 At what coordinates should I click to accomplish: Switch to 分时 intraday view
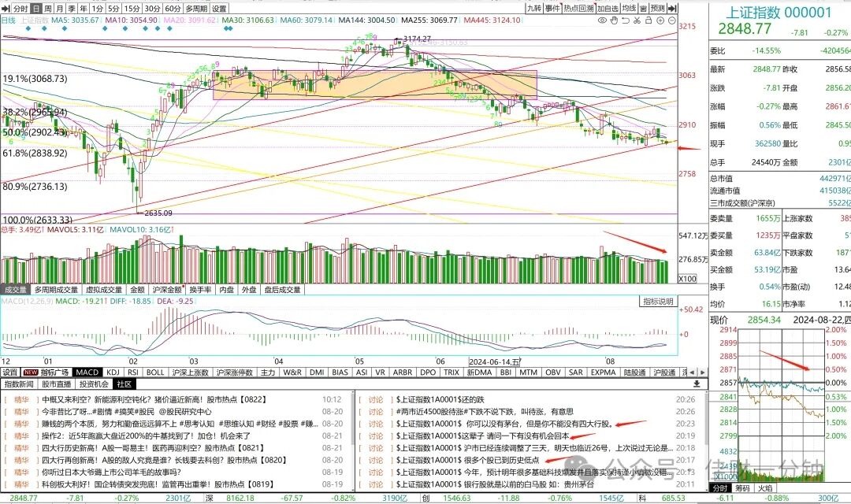click(20, 9)
